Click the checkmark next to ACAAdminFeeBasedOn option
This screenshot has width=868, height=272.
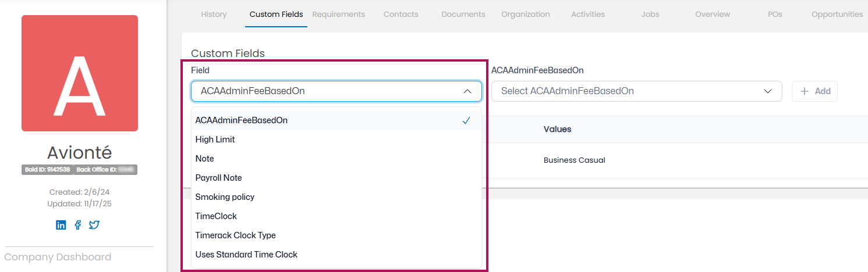[466, 120]
